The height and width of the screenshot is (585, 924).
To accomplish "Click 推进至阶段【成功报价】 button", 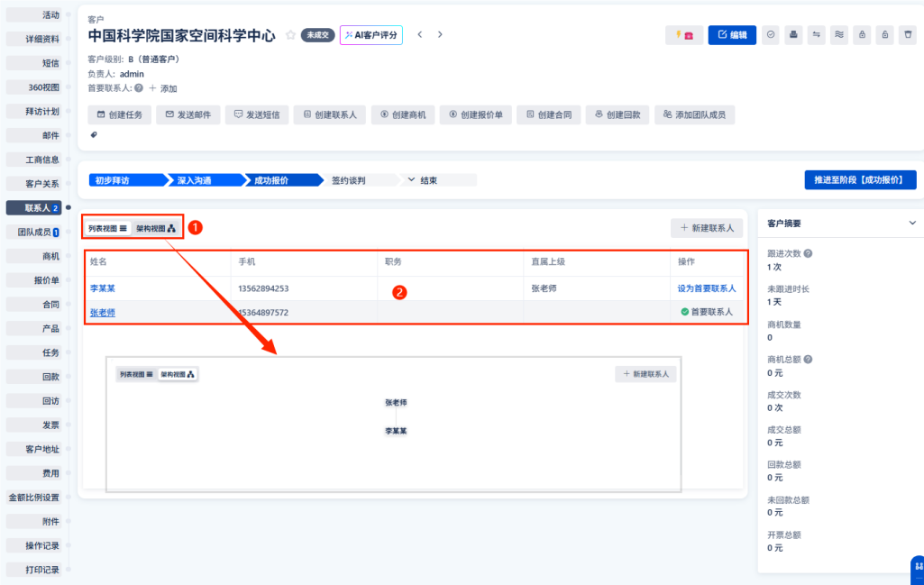I will [860, 179].
